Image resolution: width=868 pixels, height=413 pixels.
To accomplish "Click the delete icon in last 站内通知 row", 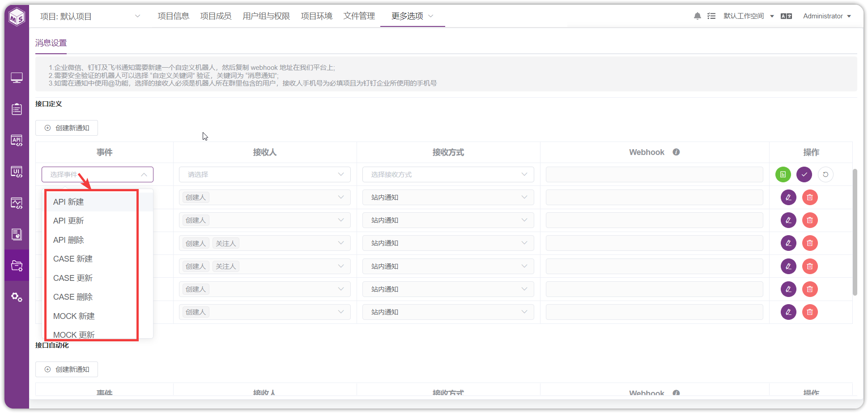I will [x=810, y=312].
